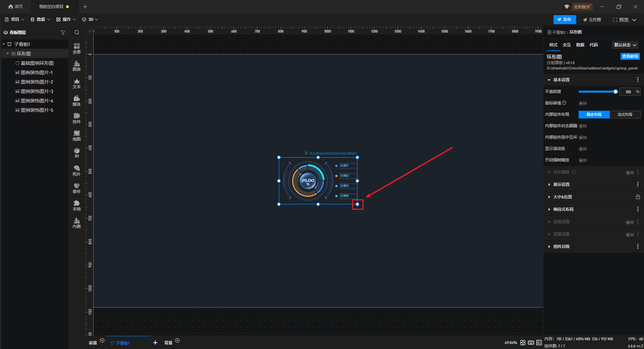Toggle 背景设置 switch
The height and width of the screenshot is (349, 644).
pos(630,235)
